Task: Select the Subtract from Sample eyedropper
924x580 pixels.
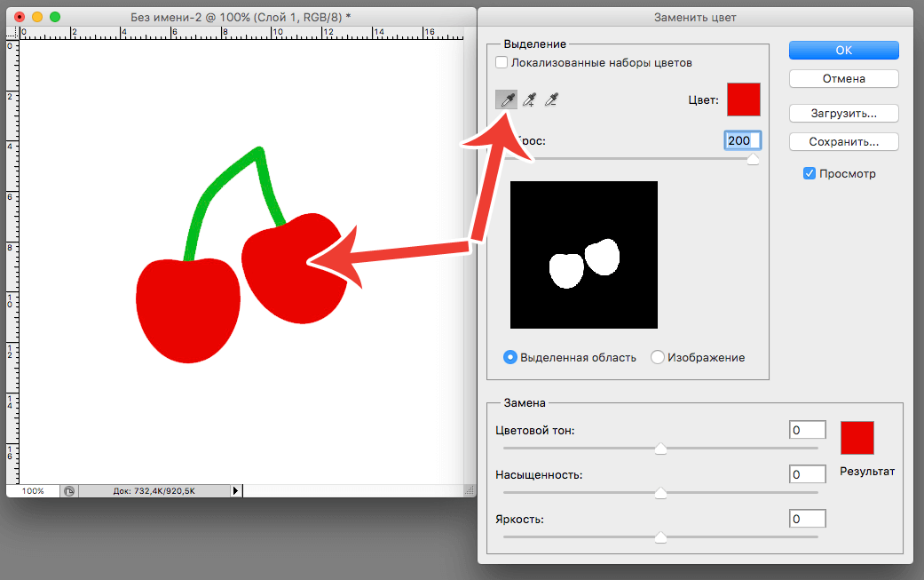Action: pos(551,100)
